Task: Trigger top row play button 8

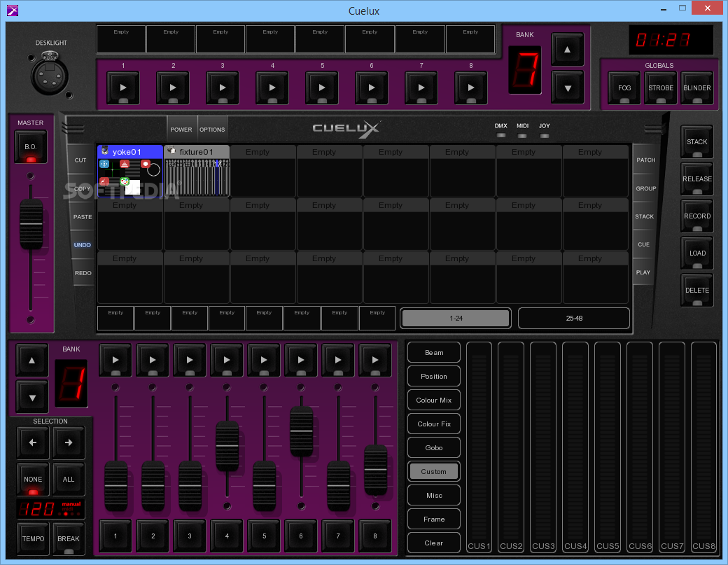Action: click(471, 88)
